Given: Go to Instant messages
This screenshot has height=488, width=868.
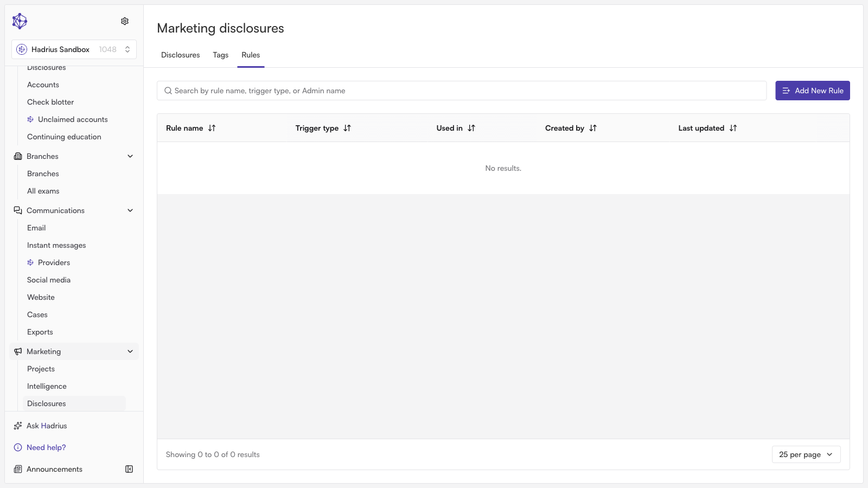Looking at the screenshot, I should pos(56,245).
